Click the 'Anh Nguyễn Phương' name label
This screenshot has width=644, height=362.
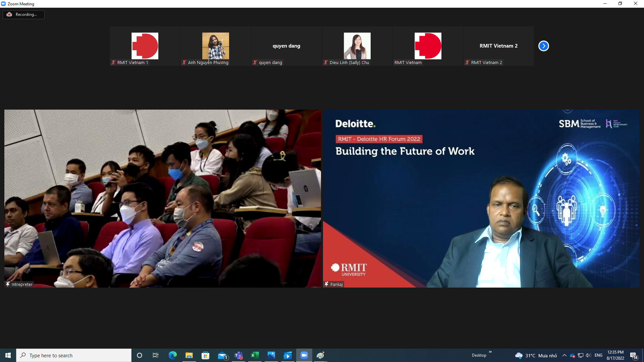[x=208, y=62]
